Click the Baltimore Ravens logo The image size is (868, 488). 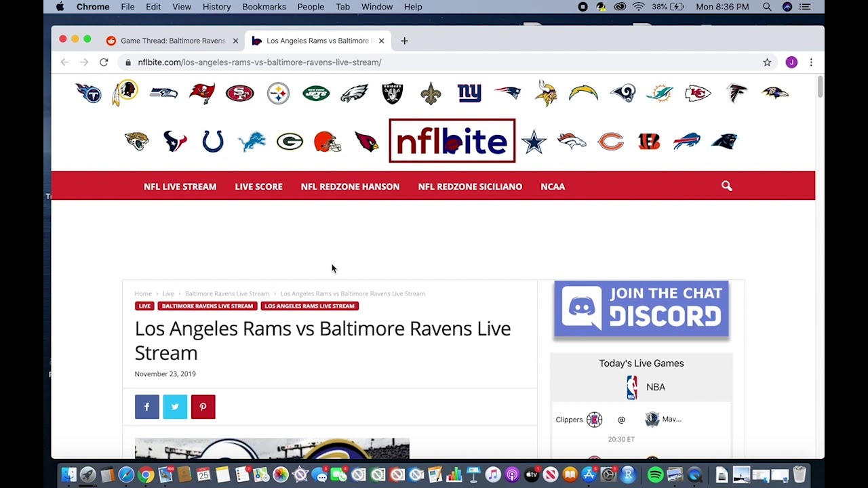point(774,93)
